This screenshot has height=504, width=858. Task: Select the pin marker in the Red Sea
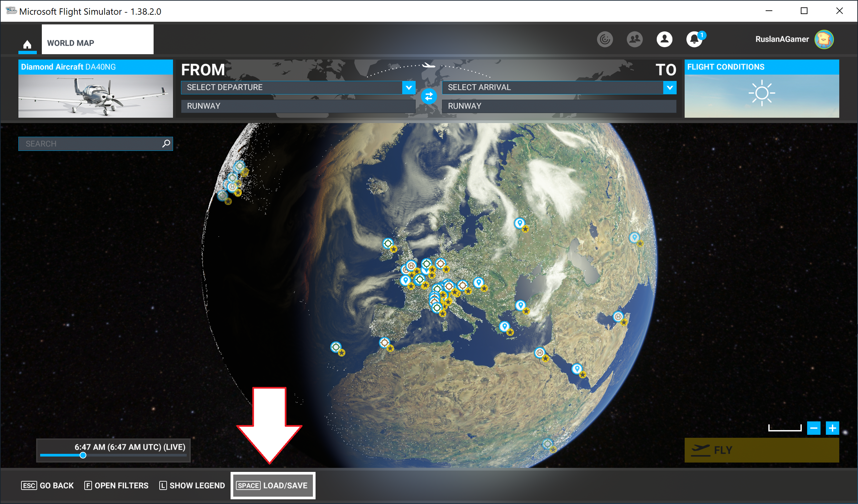(x=577, y=369)
